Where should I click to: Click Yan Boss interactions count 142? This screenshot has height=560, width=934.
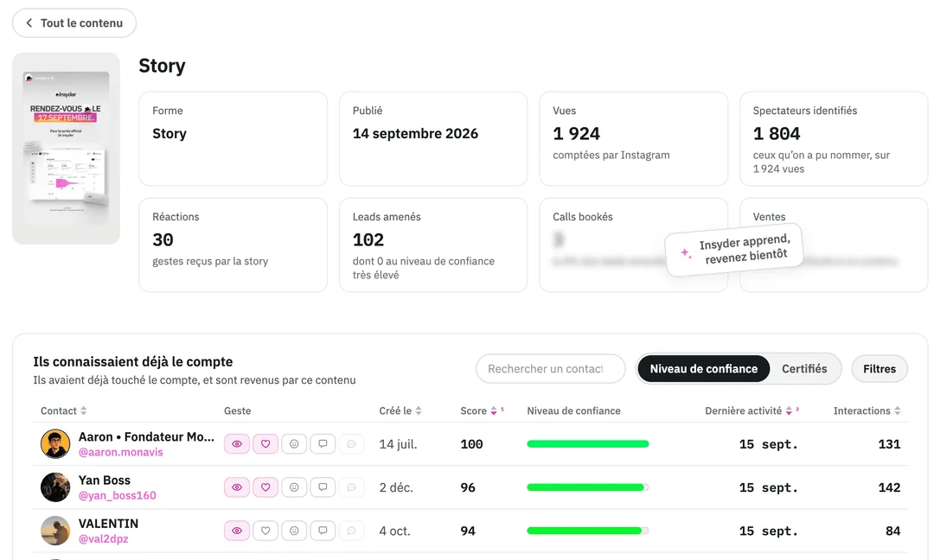889,488
